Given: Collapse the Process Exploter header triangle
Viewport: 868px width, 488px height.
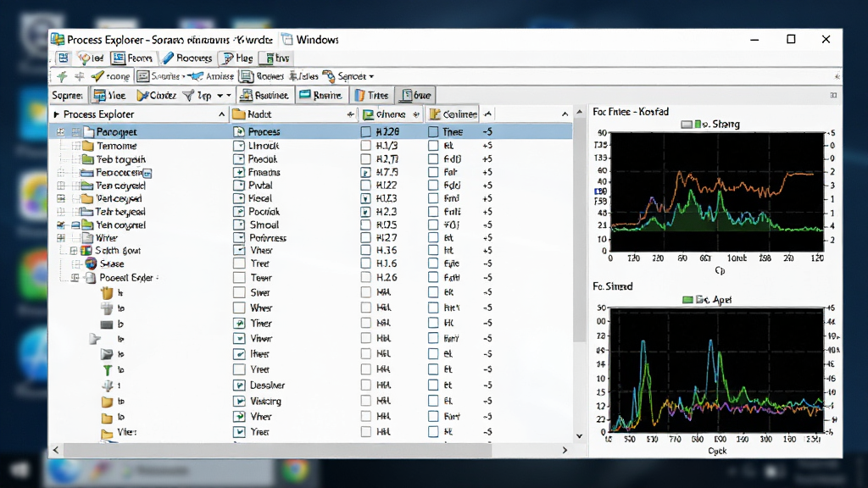Looking at the screenshot, I should click(x=56, y=114).
